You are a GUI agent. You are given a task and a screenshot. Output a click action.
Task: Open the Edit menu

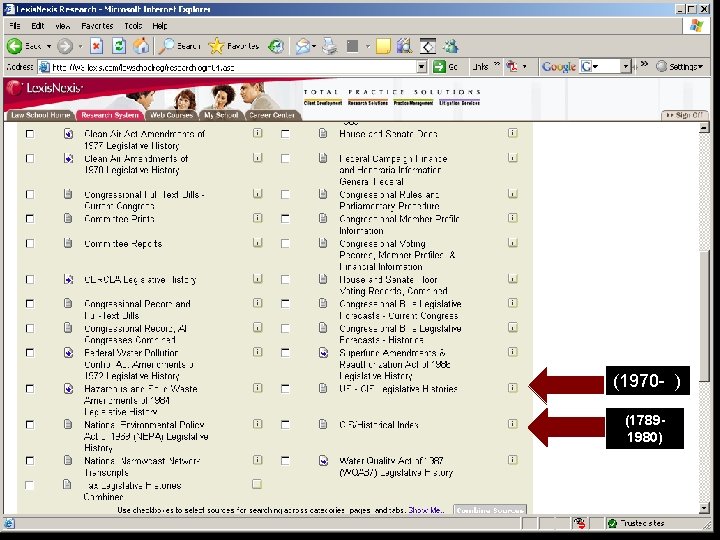tap(38, 26)
